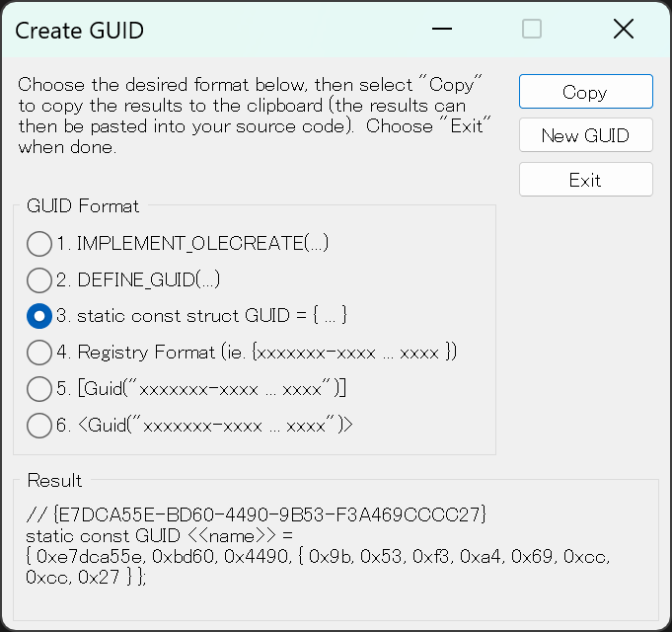This screenshot has width=672, height=632.
Task: Choose the angle-bracket <Guid("...")> format
Action: (39, 425)
